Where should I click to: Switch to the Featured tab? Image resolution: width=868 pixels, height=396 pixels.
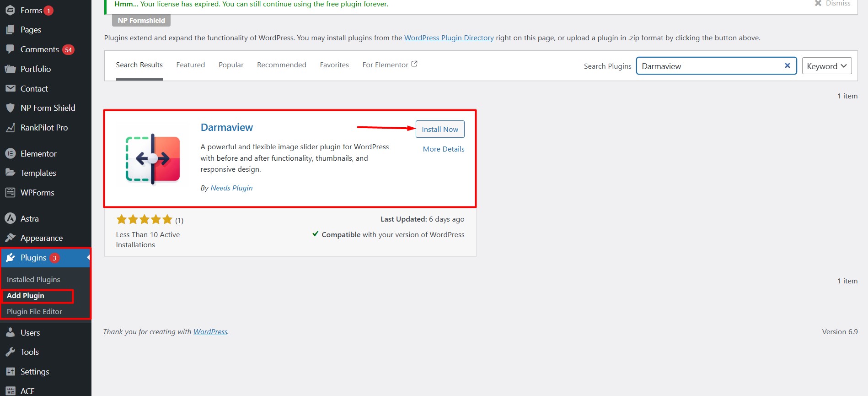[190, 65]
